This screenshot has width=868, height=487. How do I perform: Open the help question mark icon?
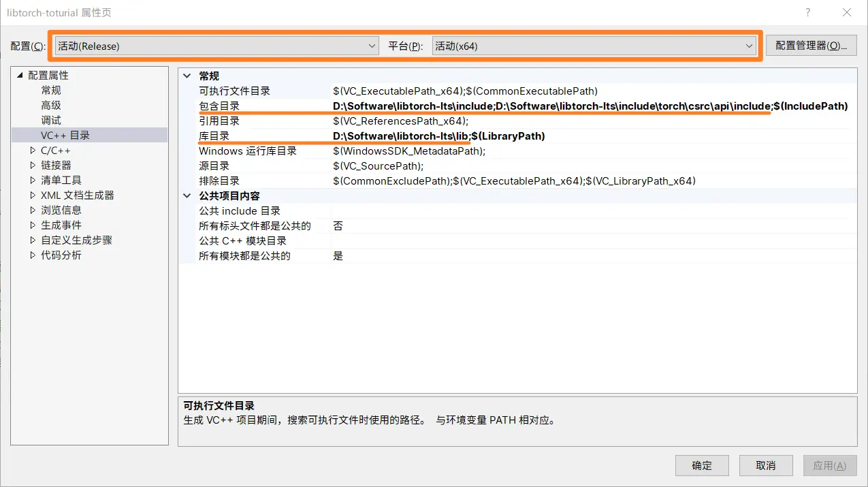(807, 12)
